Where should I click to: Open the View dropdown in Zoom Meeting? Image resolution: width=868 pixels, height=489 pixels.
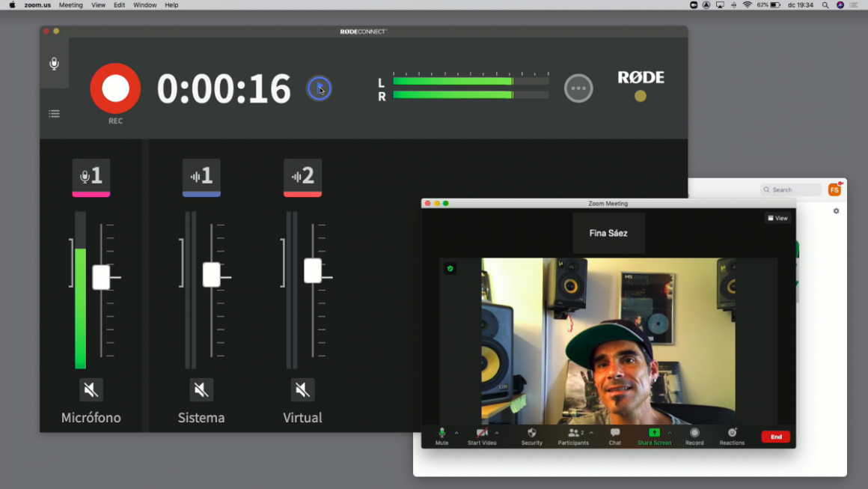pyautogui.click(x=777, y=218)
